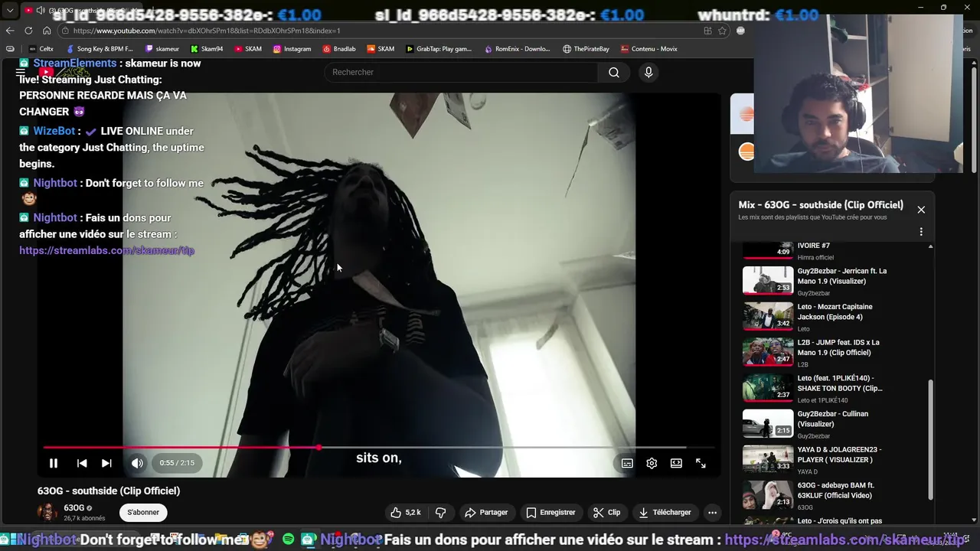980x551 pixels.
Task: Open Partager share dialog
Action: point(486,513)
